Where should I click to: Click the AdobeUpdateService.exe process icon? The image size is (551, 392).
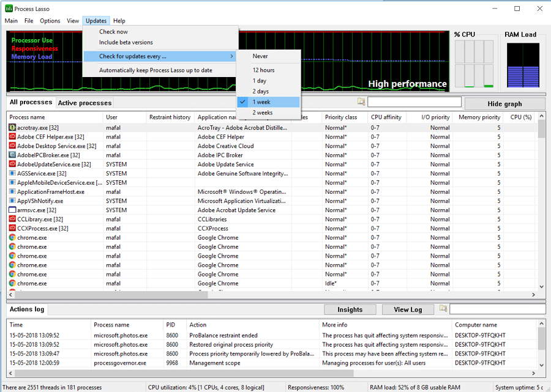click(12, 164)
